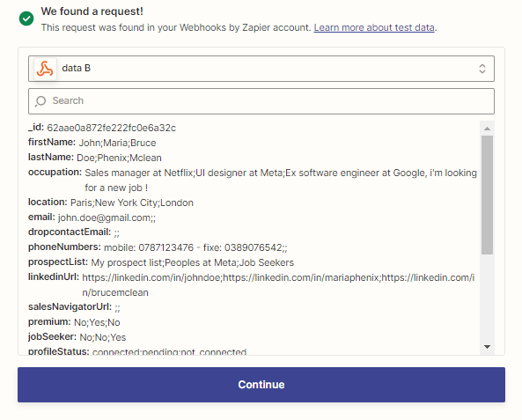The image size is (522, 420).
Task: Select the jobSeeker field row
Action: click(x=77, y=337)
